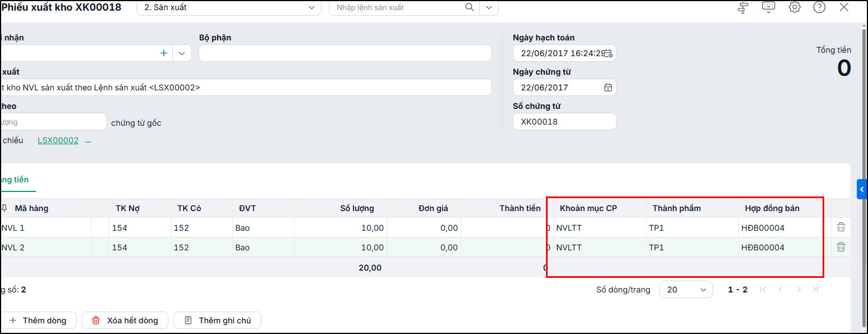This screenshot has height=334, width=868.
Task: Open calendar for Ngày chứng từ
Action: [x=608, y=88]
